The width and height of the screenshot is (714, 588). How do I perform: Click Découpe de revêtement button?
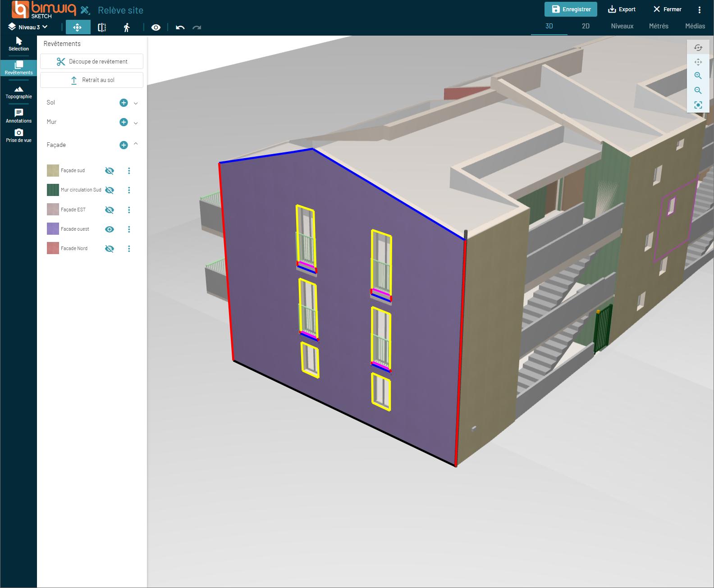tap(92, 61)
